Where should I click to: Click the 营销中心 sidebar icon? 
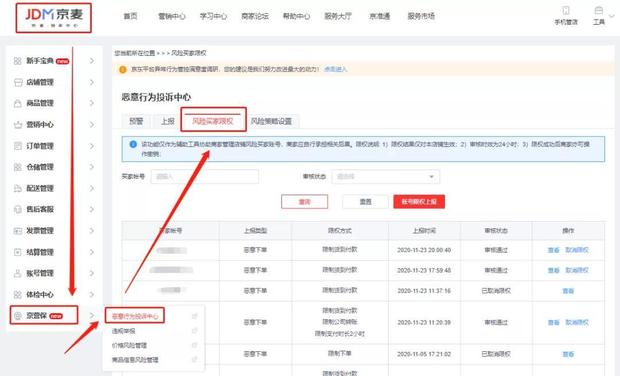point(17,125)
